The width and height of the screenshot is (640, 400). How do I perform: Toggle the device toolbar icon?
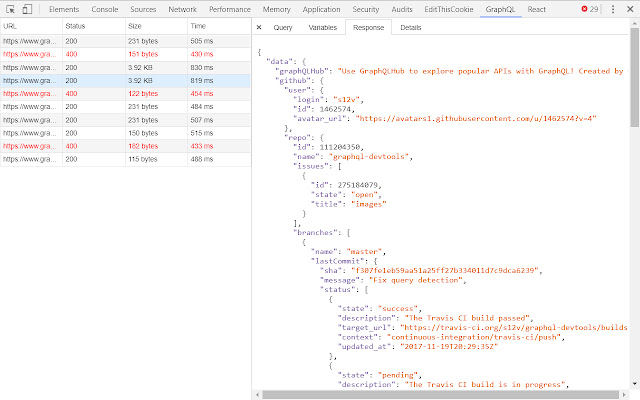pos(28,9)
